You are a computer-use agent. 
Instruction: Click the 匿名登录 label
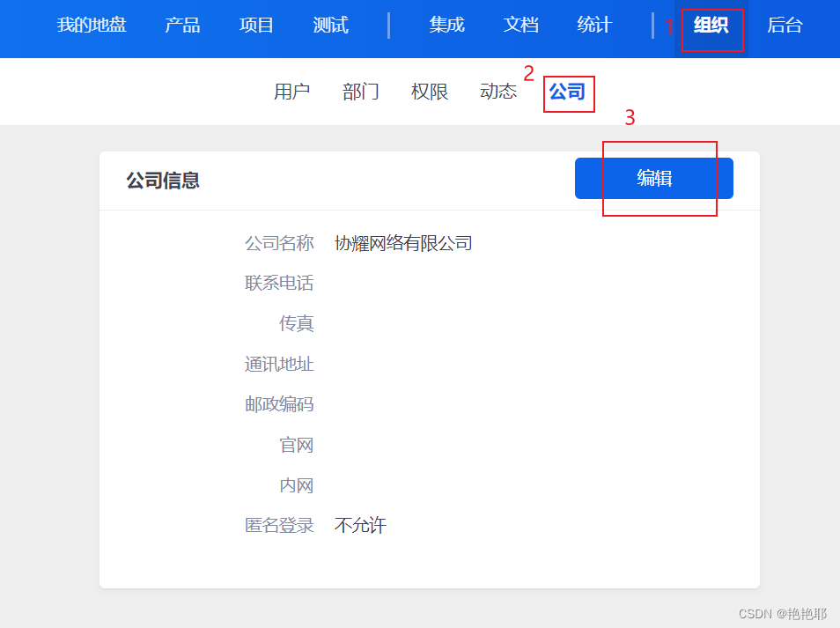click(279, 525)
